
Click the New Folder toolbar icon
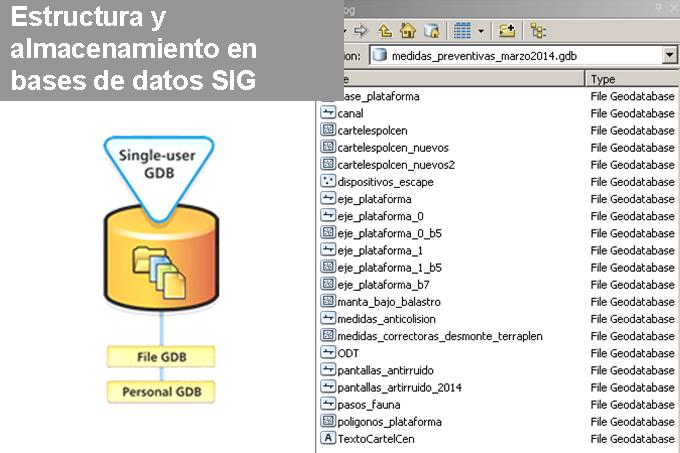point(507,31)
